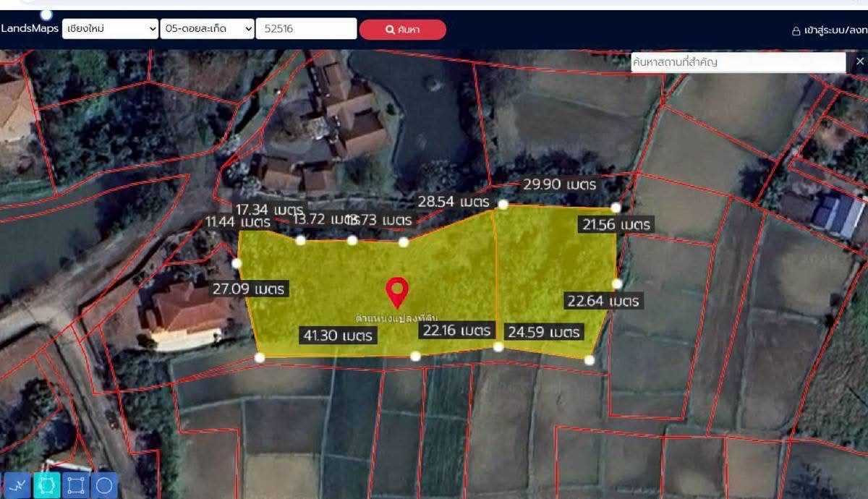
Task: Click the 41.30 เมตร measurement label
Action: pos(339,335)
